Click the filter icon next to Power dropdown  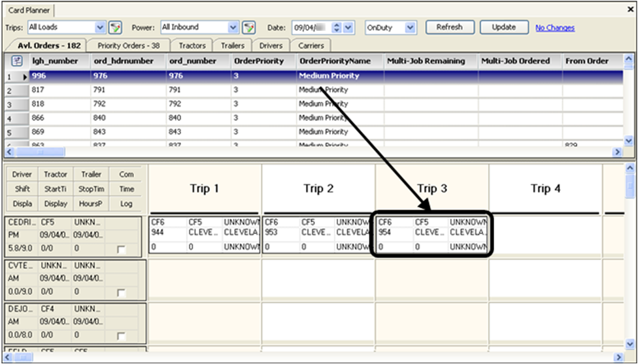click(248, 27)
